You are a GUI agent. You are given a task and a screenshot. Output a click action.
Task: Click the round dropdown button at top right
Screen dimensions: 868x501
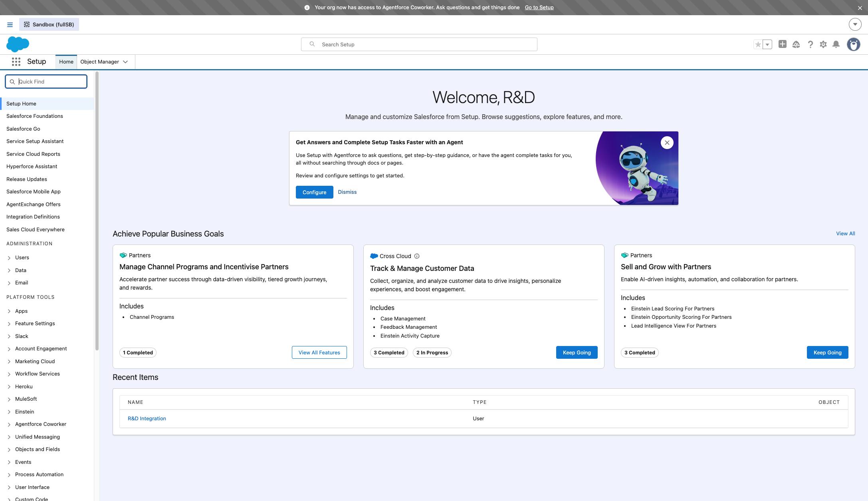(855, 24)
